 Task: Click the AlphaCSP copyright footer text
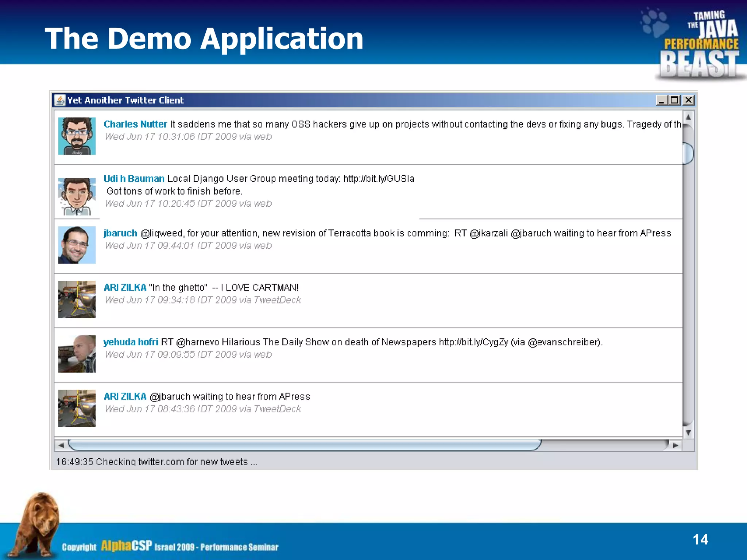click(170, 546)
